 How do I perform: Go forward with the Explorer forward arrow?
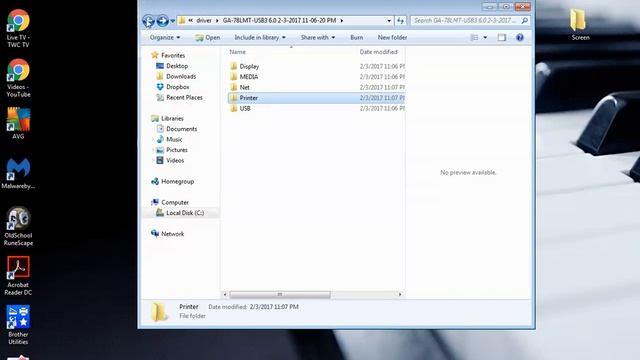click(162, 20)
